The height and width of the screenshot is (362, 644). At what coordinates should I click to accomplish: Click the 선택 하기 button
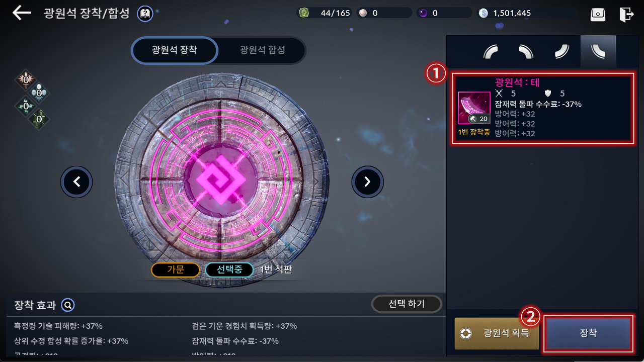[407, 304]
